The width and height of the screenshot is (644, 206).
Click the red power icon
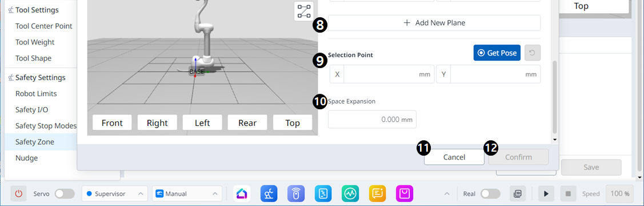point(18,193)
